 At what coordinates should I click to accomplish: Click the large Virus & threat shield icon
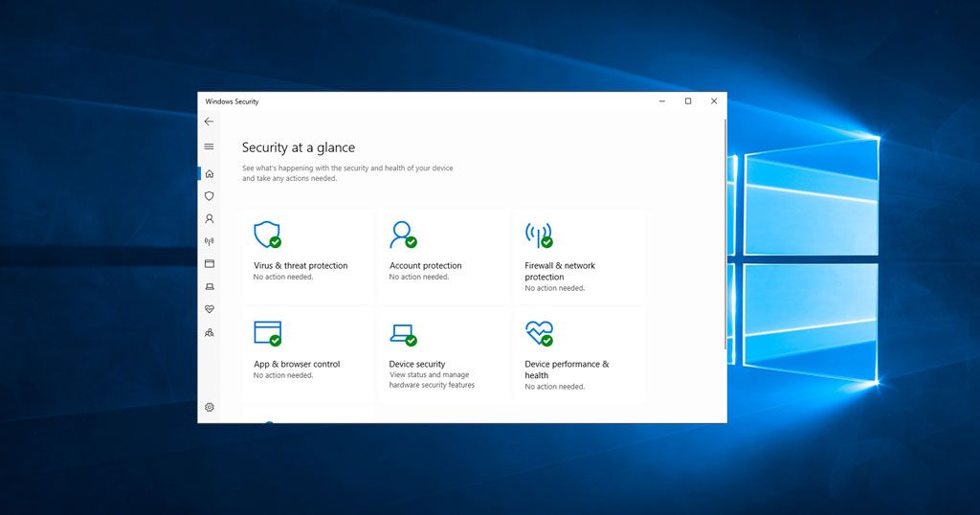tap(268, 235)
